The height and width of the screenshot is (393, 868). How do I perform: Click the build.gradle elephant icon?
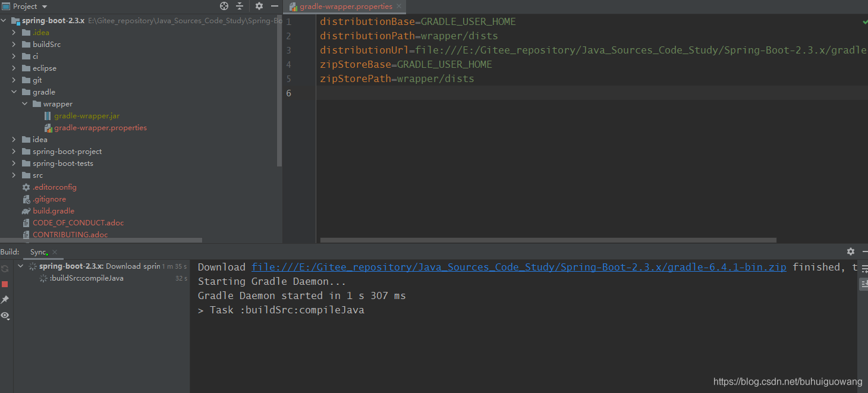(26, 211)
